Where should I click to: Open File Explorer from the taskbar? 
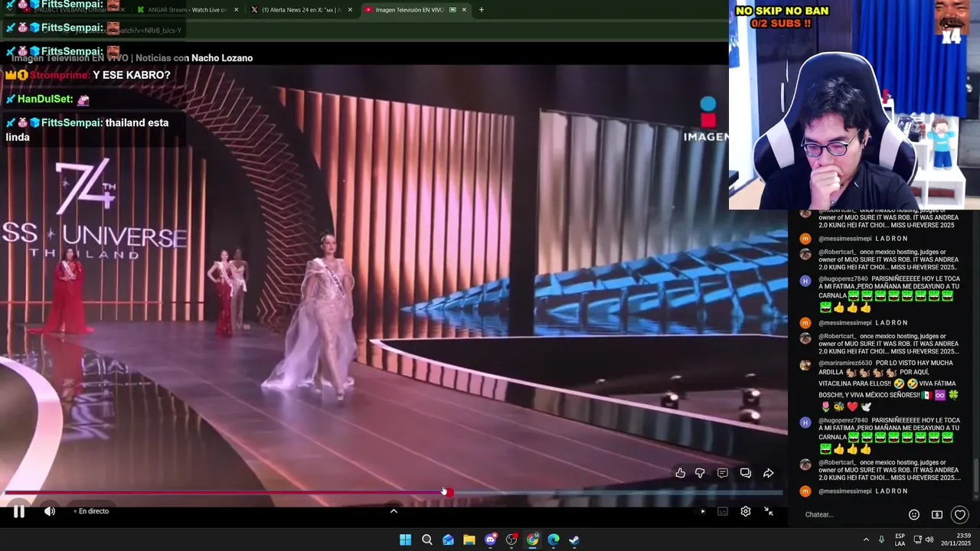click(x=469, y=540)
